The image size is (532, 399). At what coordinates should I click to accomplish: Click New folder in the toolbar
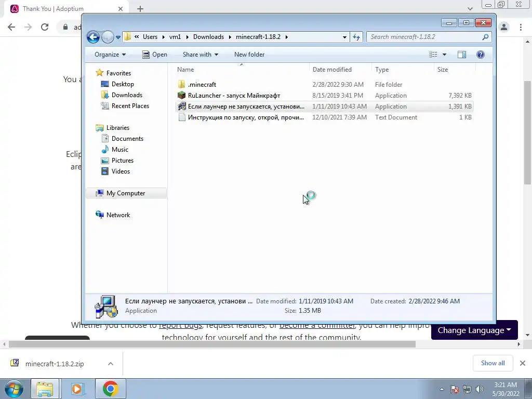[249, 55]
